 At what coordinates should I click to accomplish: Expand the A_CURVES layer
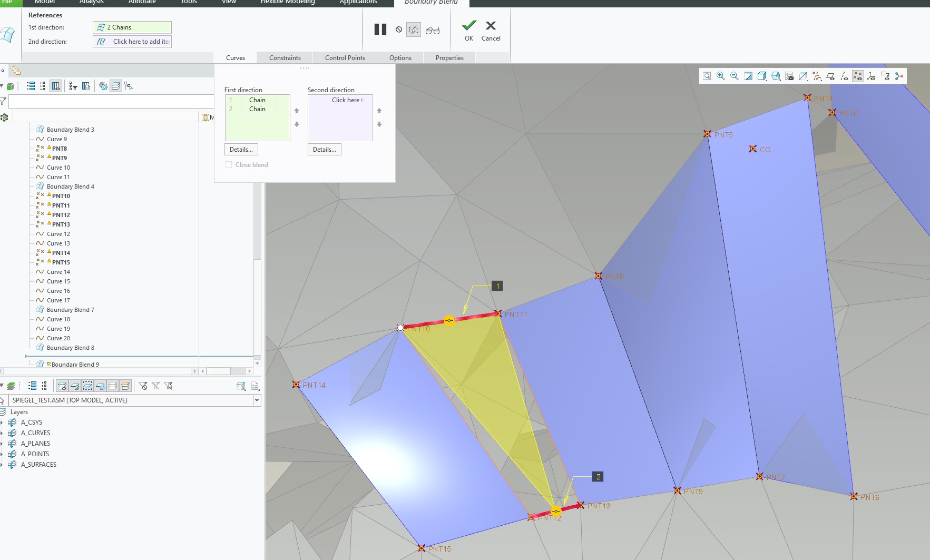click(x=2, y=433)
